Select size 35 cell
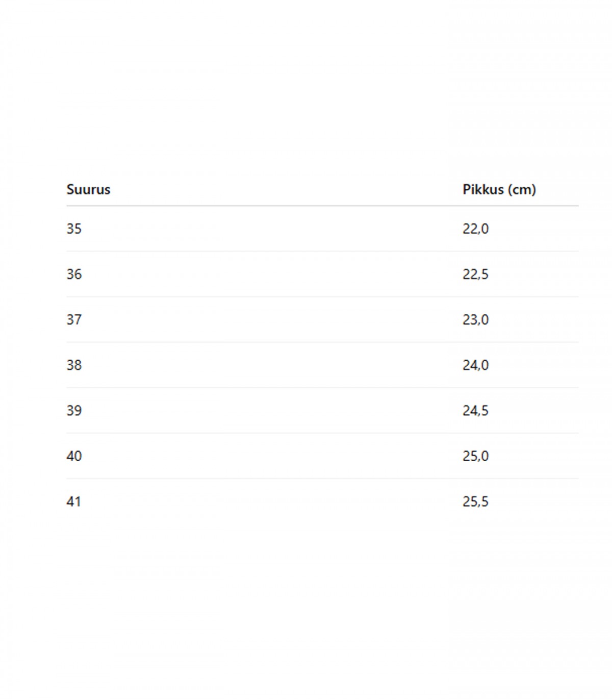This screenshot has width=612, height=700. click(x=74, y=229)
